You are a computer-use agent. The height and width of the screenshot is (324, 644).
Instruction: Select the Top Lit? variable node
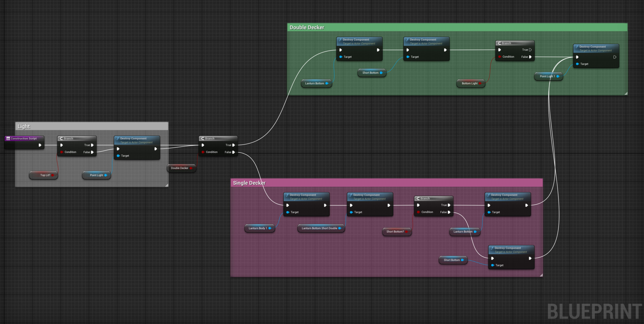pos(44,175)
